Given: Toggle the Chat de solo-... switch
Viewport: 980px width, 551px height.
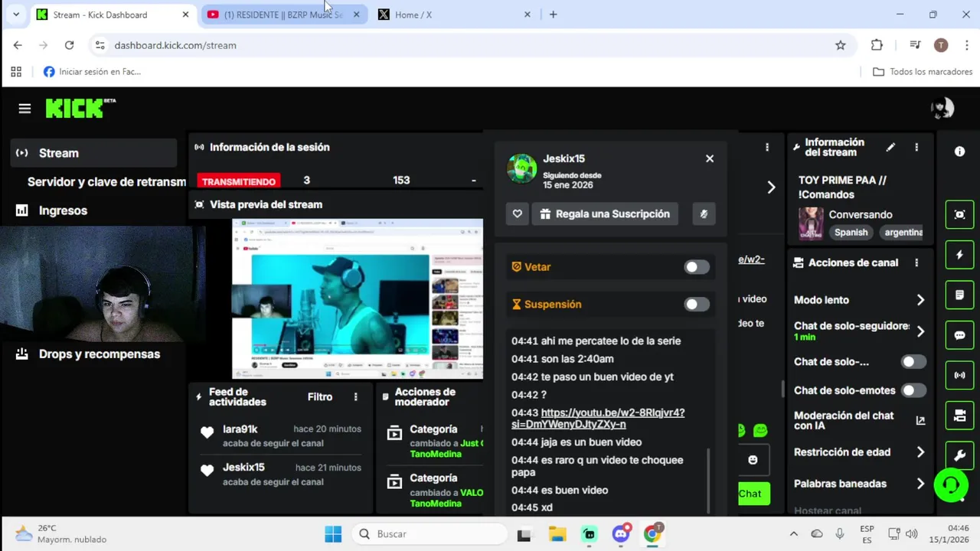Looking at the screenshot, I should (x=913, y=362).
